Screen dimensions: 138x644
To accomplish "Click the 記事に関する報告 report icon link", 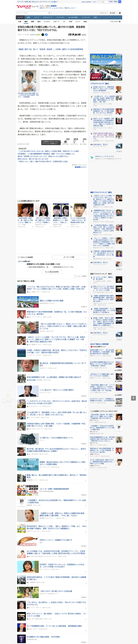I will pos(23,144).
